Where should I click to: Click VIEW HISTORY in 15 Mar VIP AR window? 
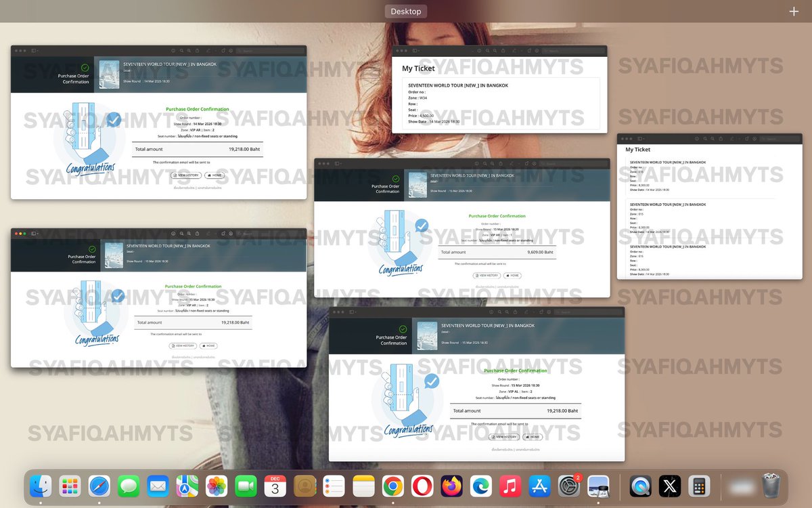(183, 345)
